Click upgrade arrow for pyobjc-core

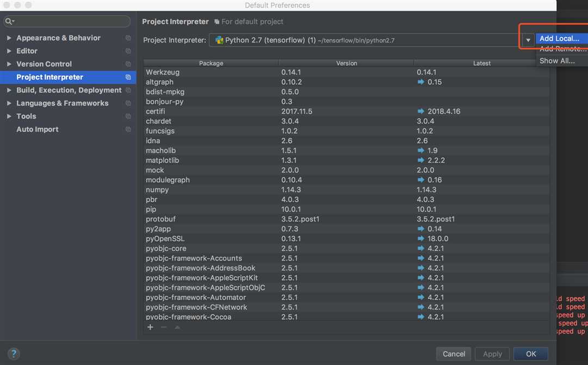[421, 249]
